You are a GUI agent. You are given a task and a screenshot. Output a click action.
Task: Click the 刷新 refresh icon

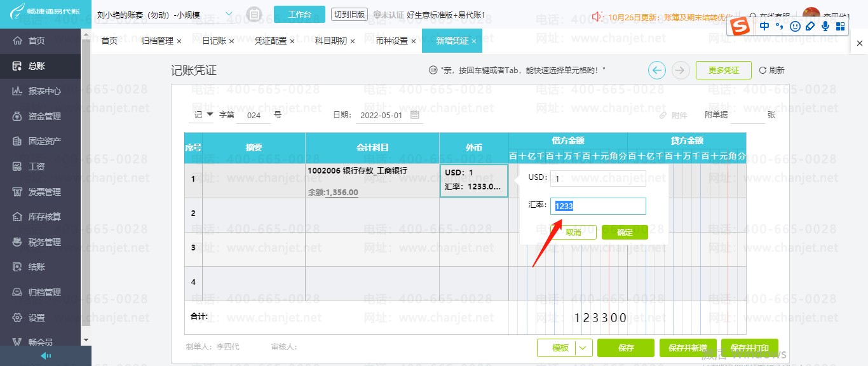coord(763,71)
